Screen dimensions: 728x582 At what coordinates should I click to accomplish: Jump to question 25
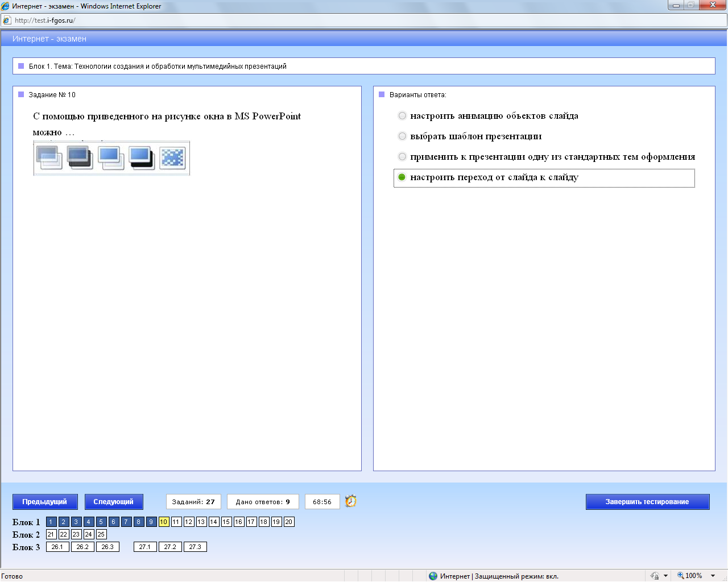(101, 534)
